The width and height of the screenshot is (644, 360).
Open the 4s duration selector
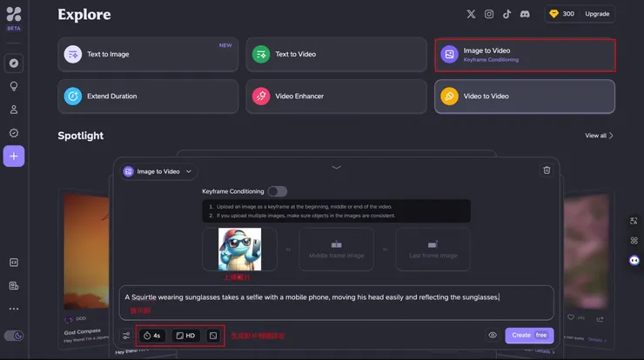pos(152,336)
